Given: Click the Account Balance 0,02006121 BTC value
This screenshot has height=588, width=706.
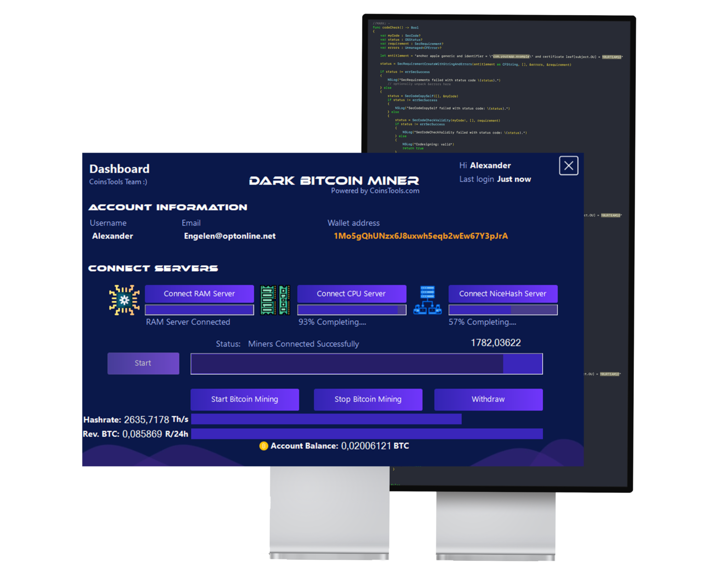Looking at the screenshot, I should tap(340, 446).
